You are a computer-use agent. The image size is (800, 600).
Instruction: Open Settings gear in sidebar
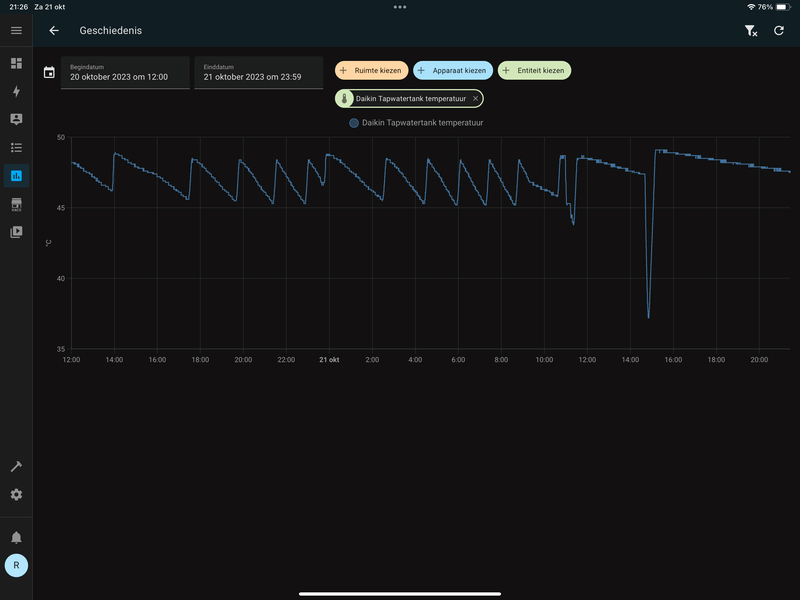[x=16, y=494]
